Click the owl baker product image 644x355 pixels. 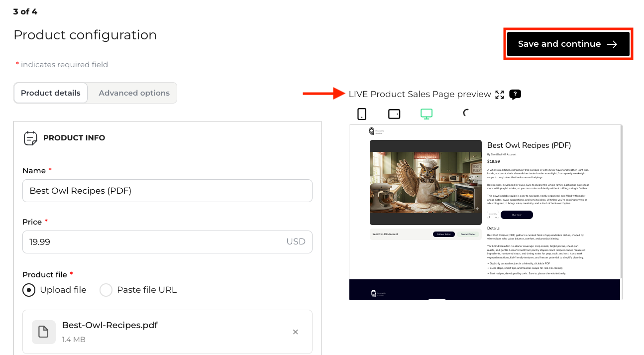pos(426,182)
